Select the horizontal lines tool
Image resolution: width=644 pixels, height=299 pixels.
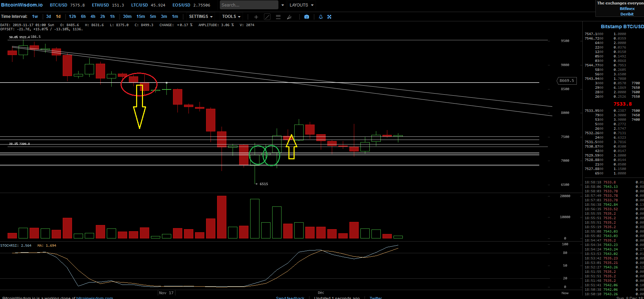tap(278, 17)
